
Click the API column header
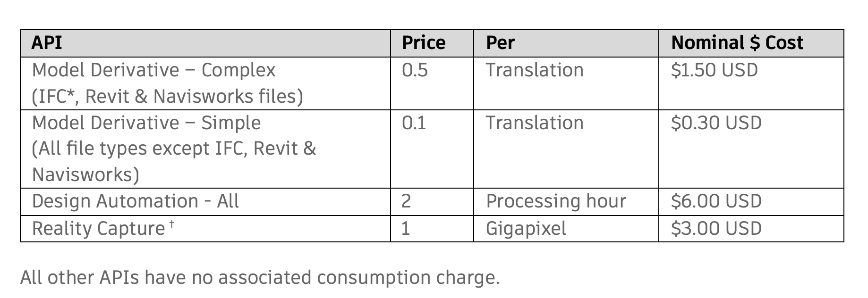(47, 43)
